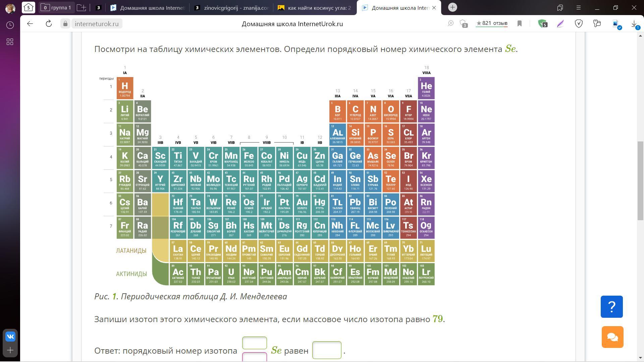644x362 pixels.
Task: Open the browser hamburger menu
Action: click(579, 7)
